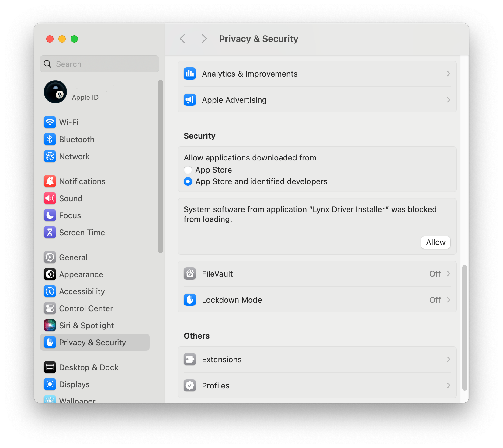The width and height of the screenshot is (503, 448).
Task: Open Desktop & Dock icon
Action: point(50,367)
